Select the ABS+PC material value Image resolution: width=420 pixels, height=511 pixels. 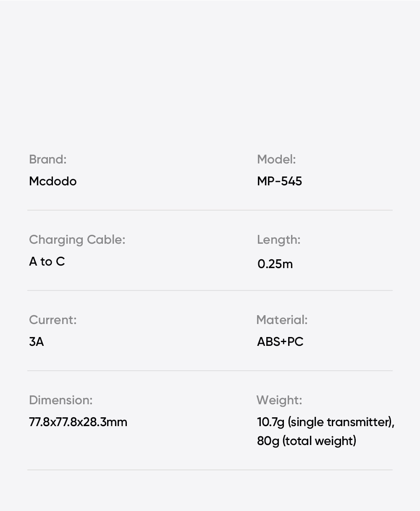click(280, 342)
